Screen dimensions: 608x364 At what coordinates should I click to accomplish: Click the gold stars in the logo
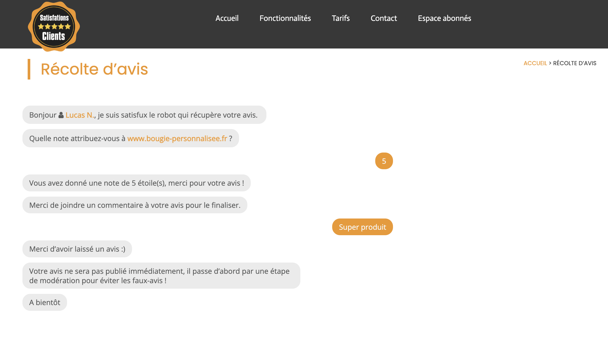click(54, 27)
